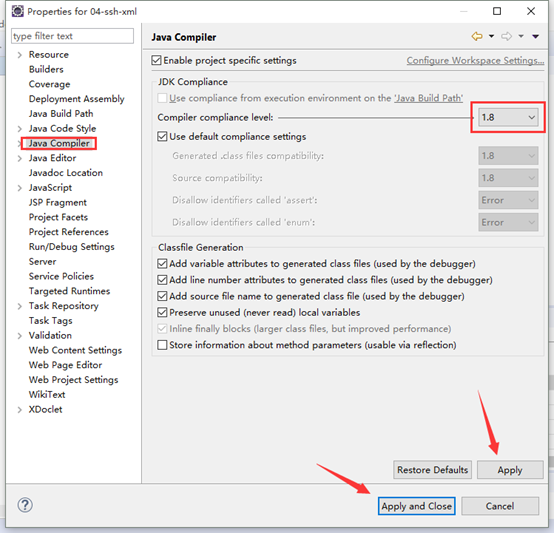
Task: Click Apply and Close button
Action: [417, 506]
